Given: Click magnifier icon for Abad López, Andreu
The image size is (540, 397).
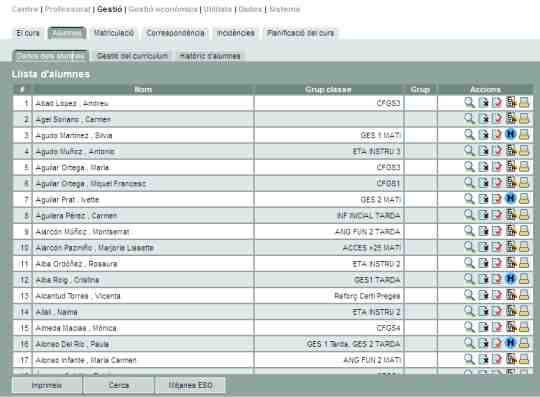Looking at the screenshot, I should click(x=469, y=103).
